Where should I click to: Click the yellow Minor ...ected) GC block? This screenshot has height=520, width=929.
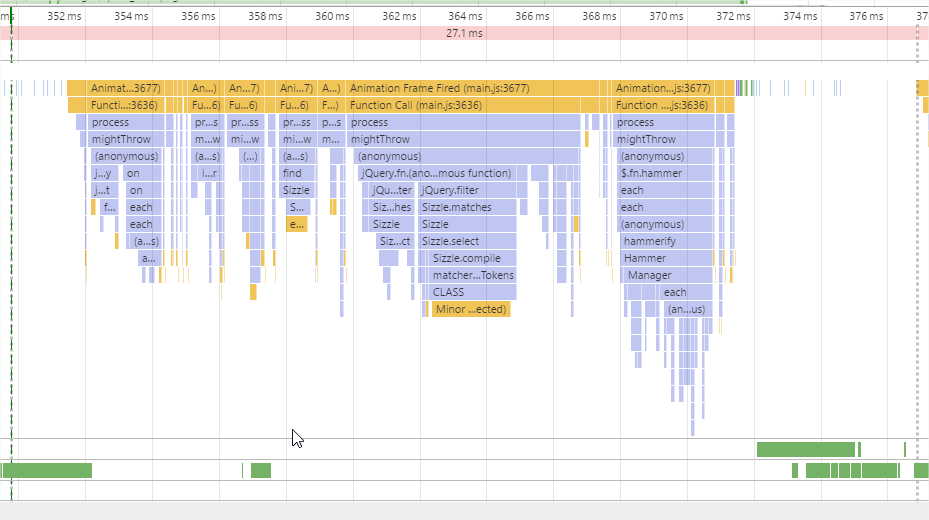[471, 309]
